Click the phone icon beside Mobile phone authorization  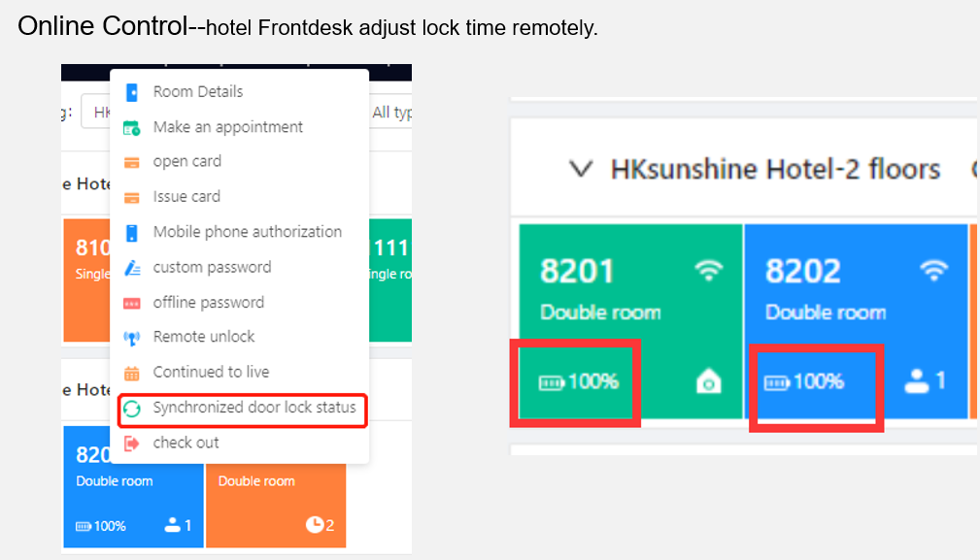[132, 233]
